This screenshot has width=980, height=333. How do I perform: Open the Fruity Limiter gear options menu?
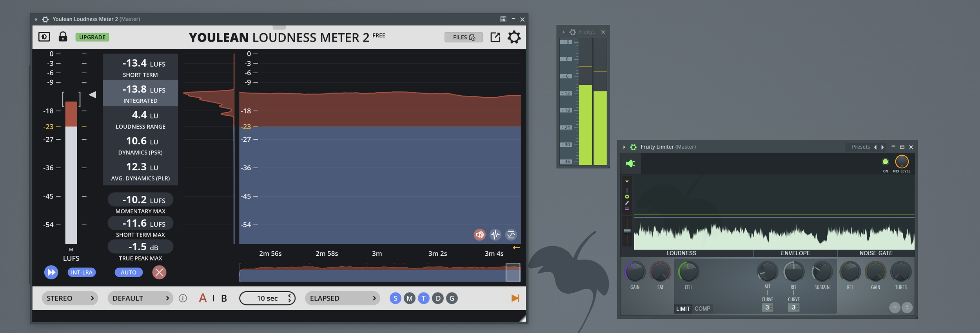coord(633,147)
